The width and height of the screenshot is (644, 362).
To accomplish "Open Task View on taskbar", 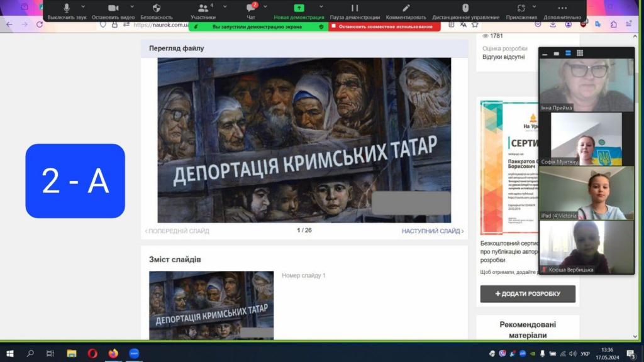I will [50, 353].
